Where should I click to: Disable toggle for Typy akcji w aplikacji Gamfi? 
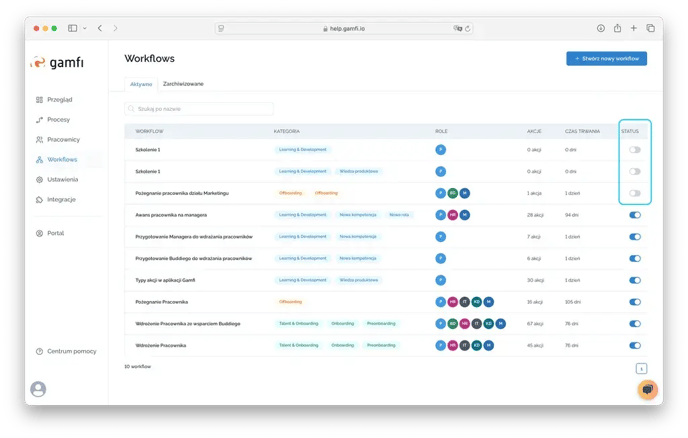click(634, 280)
